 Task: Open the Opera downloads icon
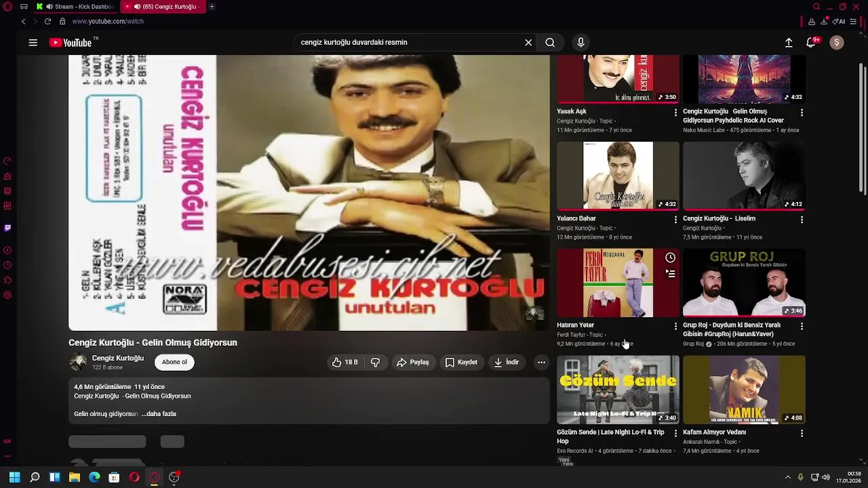click(x=824, y=22)
